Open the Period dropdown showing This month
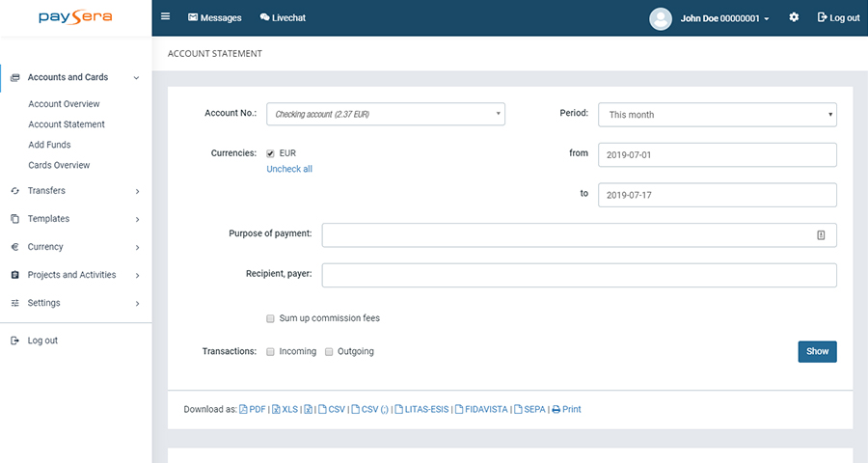This screenshot has width=868, height=463. (x=717, y=115)
